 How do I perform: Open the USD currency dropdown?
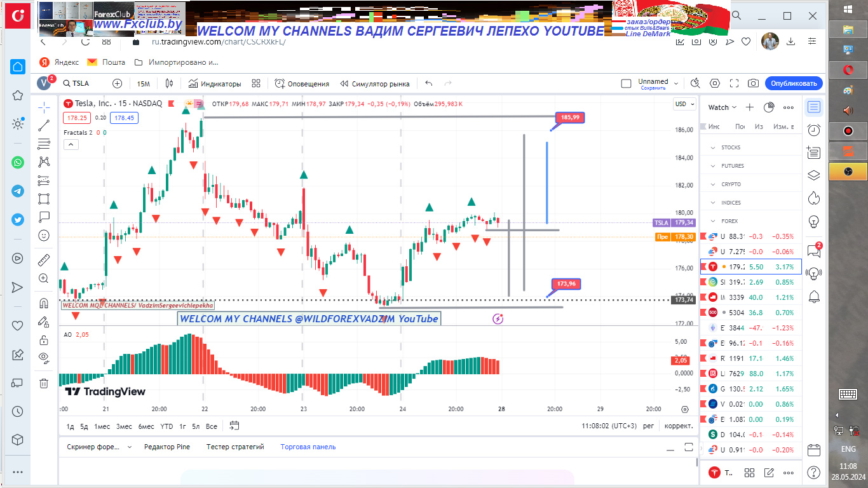tap(683, 104)
